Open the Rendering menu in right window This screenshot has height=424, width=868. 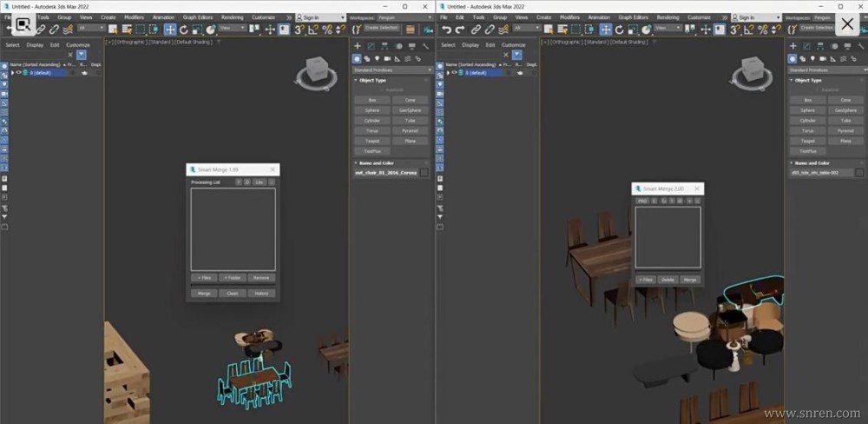[667, 17]
